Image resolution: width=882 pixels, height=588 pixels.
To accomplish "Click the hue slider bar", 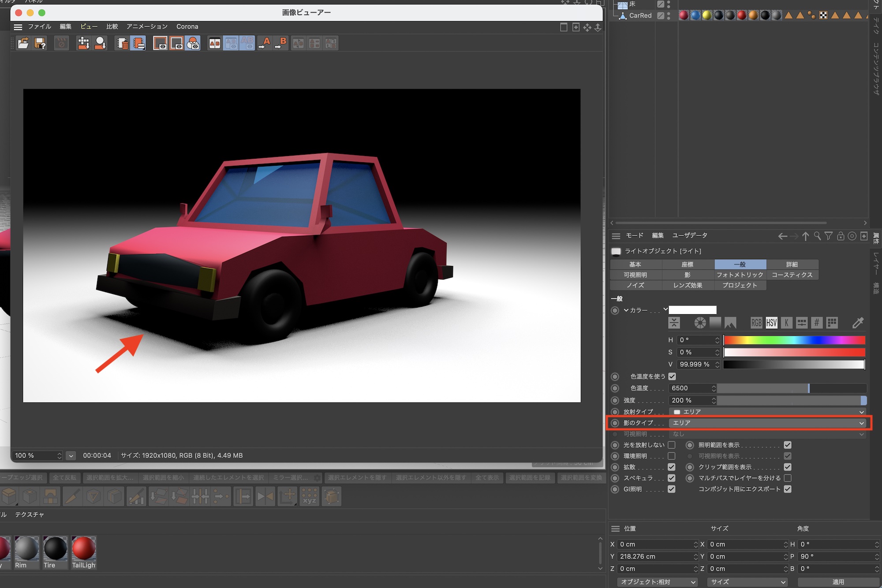I will (x=794, y=340).
